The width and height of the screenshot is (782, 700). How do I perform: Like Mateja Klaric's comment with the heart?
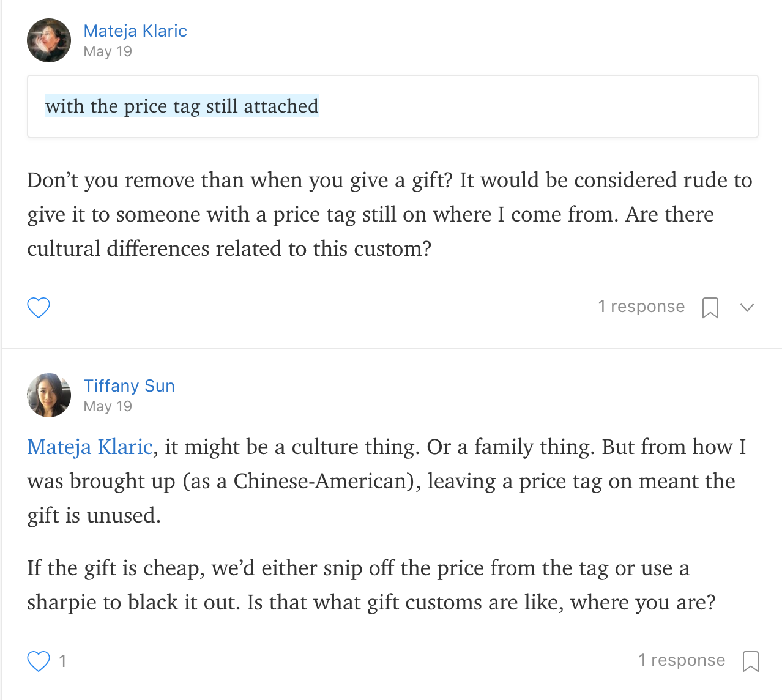pyautogui.click(x=39, y=307)
